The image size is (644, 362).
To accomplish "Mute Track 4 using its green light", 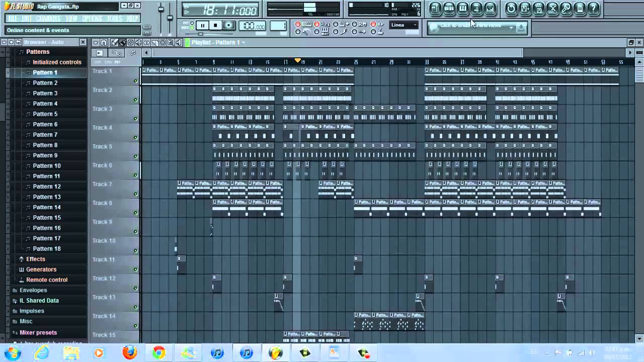I will tap(135, 137).
